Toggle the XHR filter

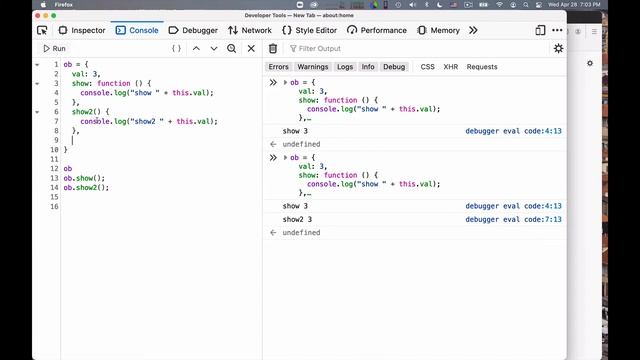[451, 67]
